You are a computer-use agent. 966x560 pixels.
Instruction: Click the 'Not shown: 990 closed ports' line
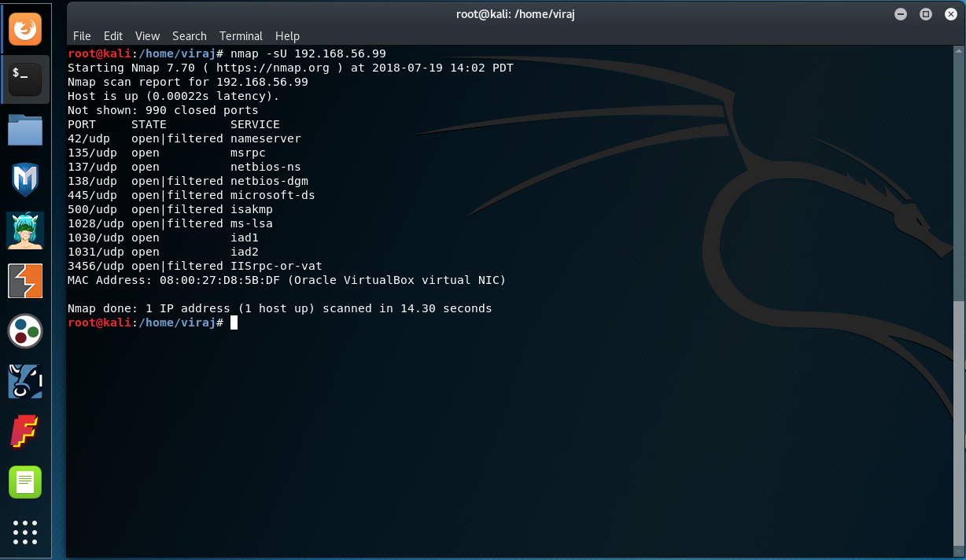[x=163, y=110]
